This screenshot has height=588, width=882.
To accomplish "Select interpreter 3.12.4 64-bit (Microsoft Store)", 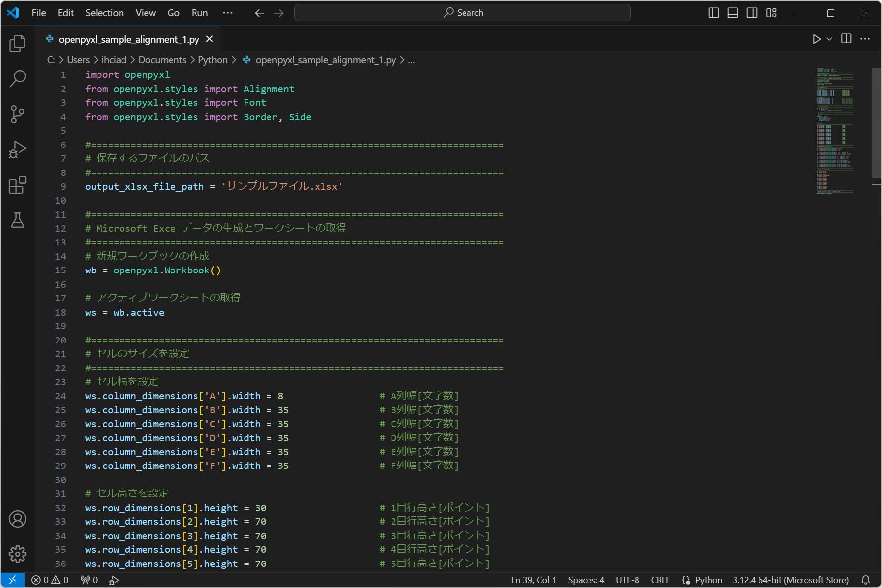I will 790,580.
